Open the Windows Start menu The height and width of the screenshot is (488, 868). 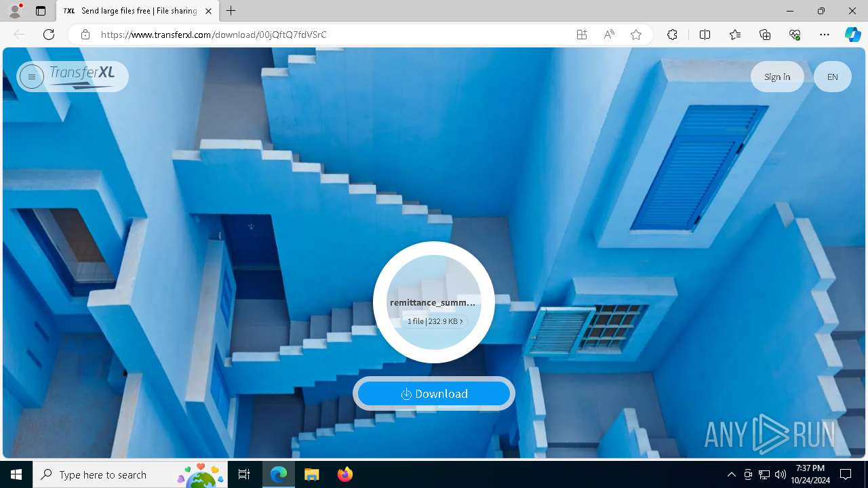pyautogui.click(x=16, y=474)
